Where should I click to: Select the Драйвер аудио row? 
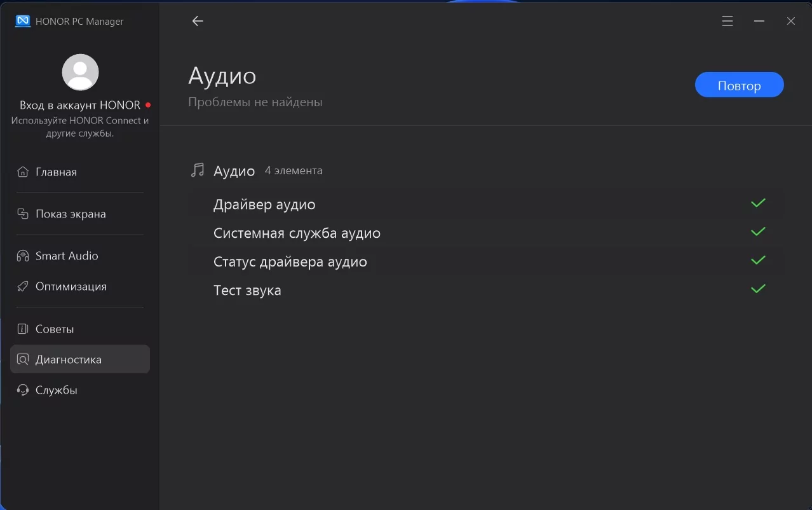point(264,205)
